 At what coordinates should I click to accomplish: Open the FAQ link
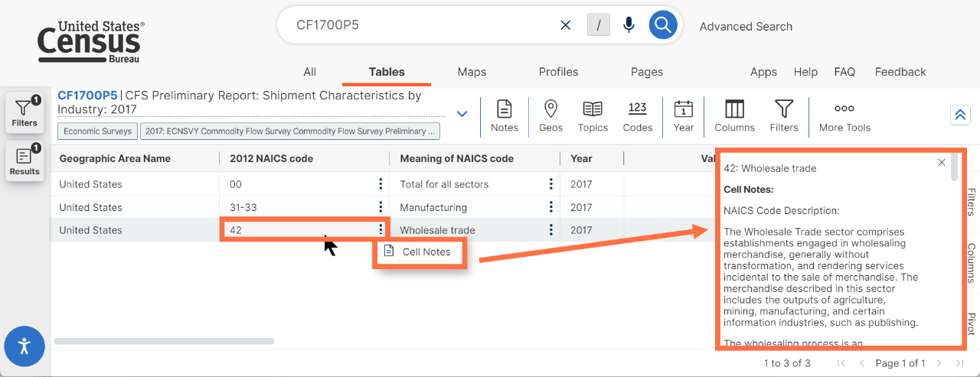844,72
